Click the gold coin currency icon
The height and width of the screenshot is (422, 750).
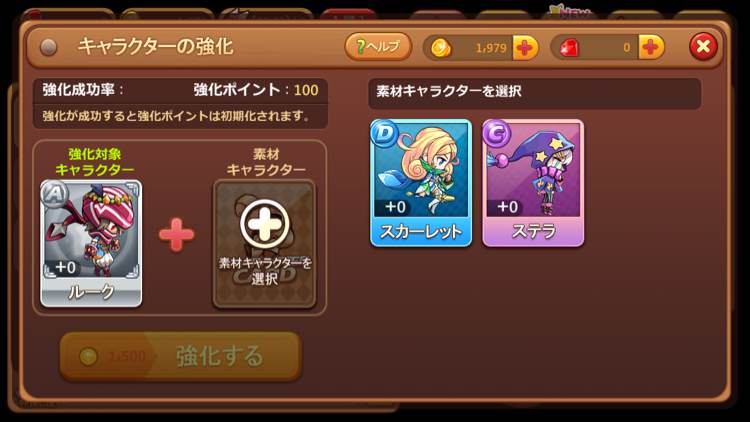(x=441, y=48)
